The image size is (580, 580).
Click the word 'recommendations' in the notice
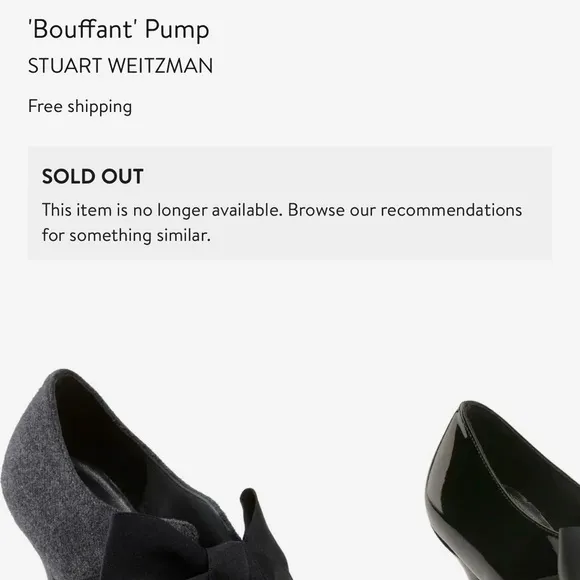pyautogui.click(x=451, y=210)
